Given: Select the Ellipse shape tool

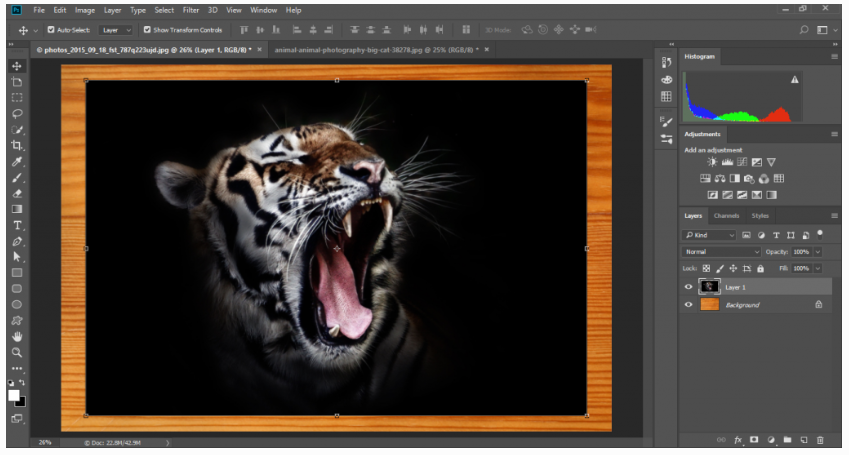Looking at the screenshot, I should pos(17,304).
